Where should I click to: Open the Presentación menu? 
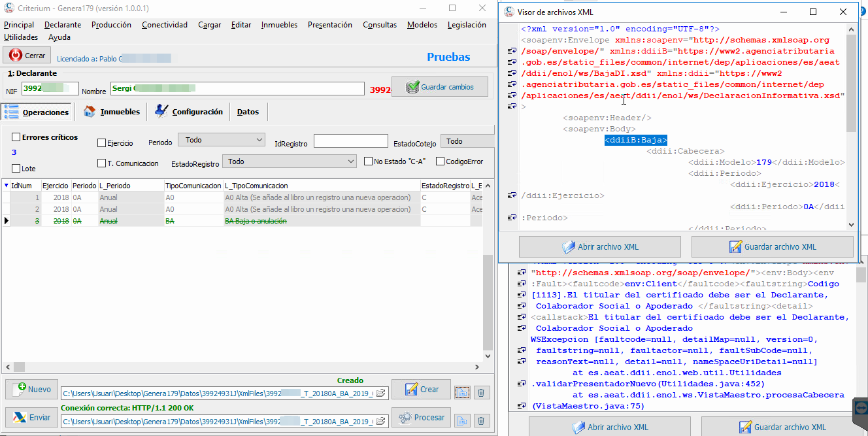coord(330,25)
